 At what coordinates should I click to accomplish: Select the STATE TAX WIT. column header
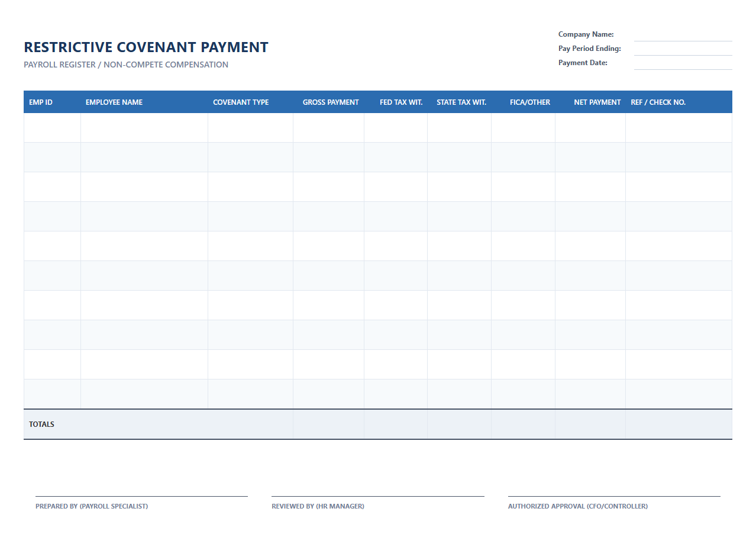click(459, 102)
